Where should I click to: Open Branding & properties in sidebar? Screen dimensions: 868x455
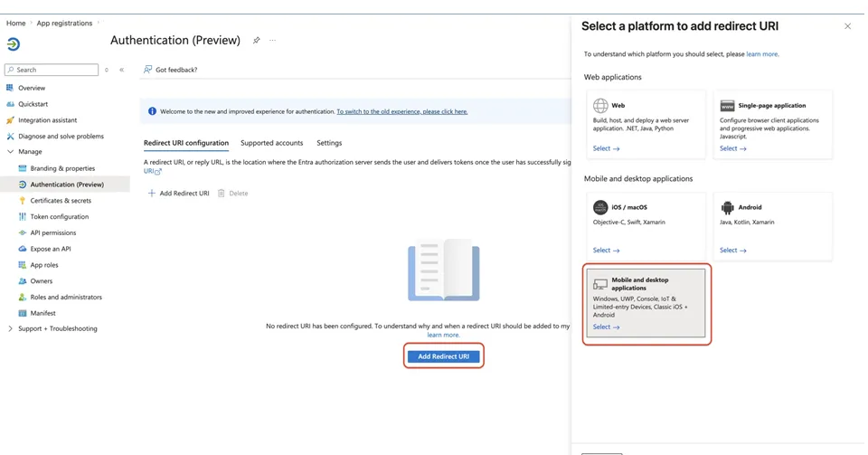(x=62, y=168)
